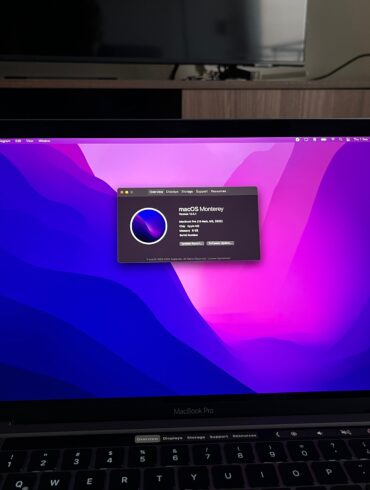370x490 pixels.
Task: Select the Support tab
Action: (x=202, y=191)
